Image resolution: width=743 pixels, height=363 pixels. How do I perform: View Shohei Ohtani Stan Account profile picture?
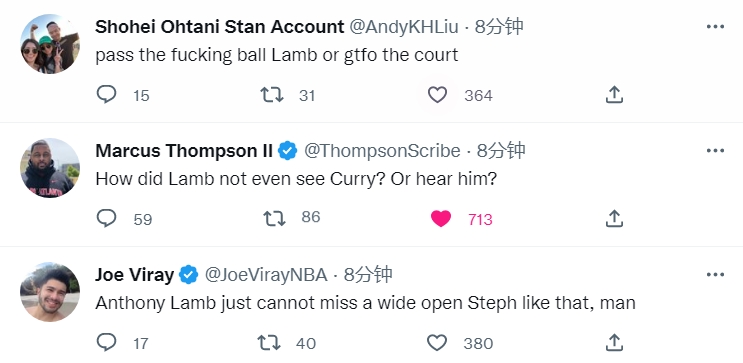(x=50, y=44)
